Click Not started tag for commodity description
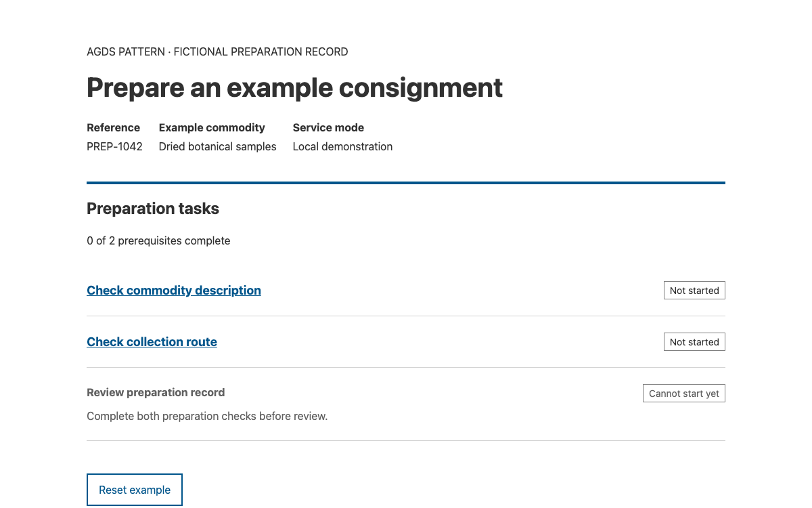812x508 pixels. (694, 291)
